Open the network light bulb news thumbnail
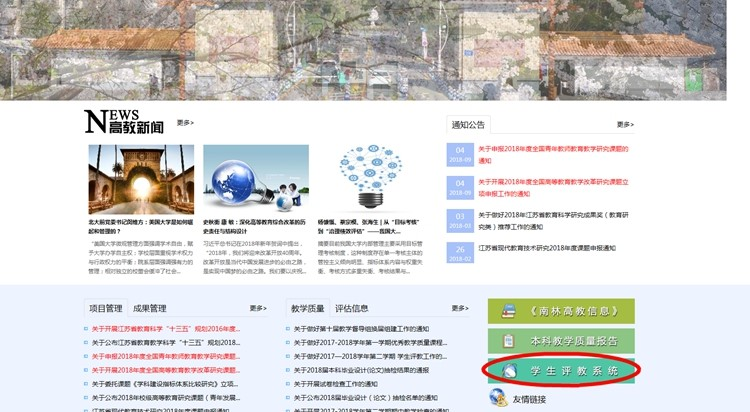Image resolution: width=750 pixels, height=412 pixels. point(371,177)
